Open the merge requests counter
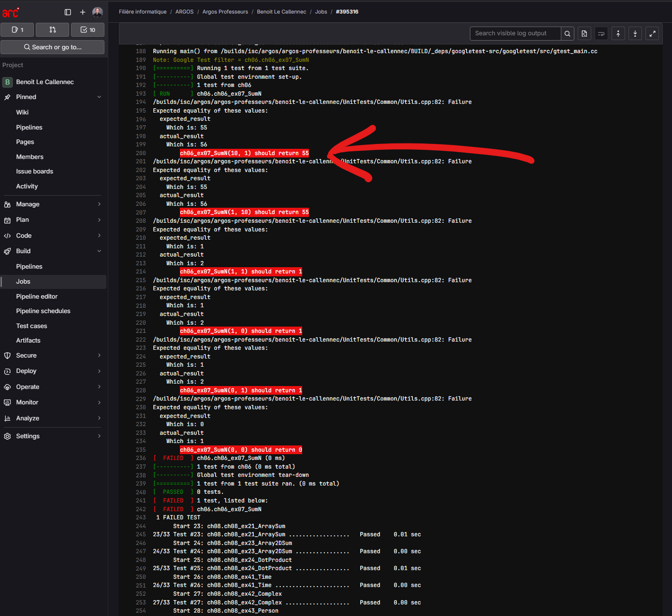The width and height of the screenshot is (672, 616). [52, 30]
